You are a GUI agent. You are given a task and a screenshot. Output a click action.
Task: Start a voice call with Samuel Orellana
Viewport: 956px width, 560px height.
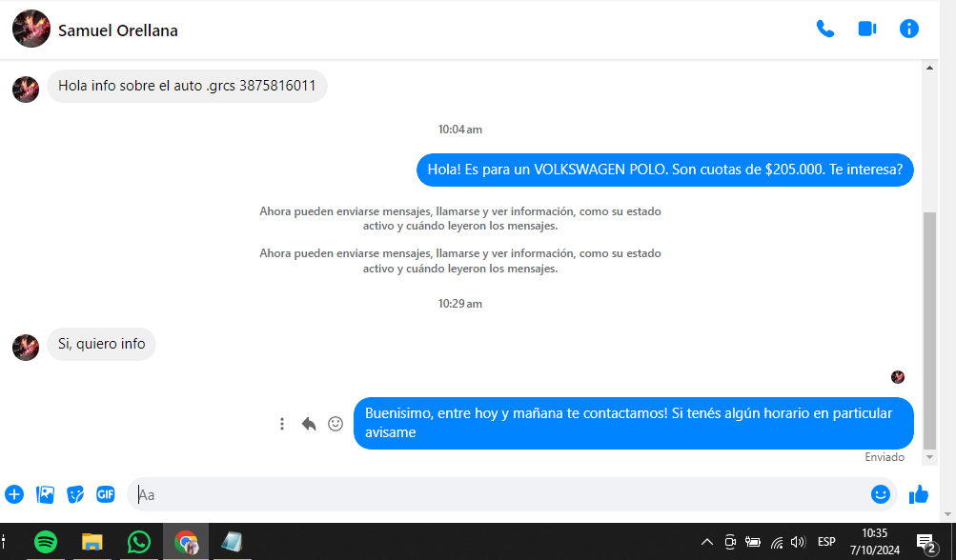coord(825,29)
